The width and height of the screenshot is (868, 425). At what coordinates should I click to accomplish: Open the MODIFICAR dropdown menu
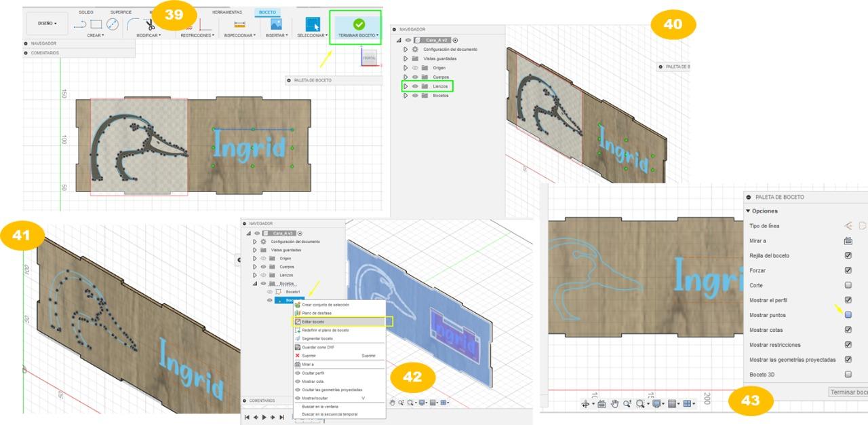pos(149,35)
